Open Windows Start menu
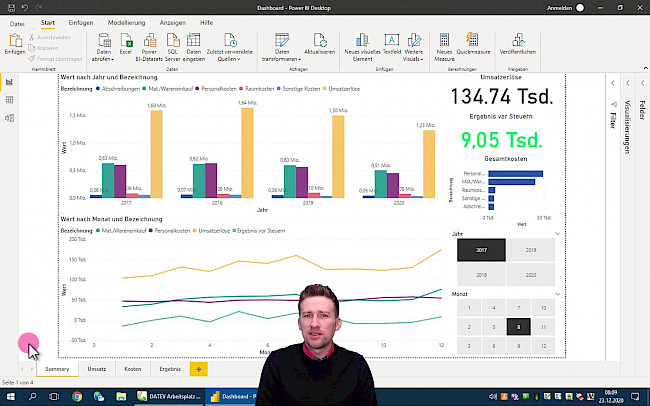The height and width of the screenshot is (406, 650). 10,396
